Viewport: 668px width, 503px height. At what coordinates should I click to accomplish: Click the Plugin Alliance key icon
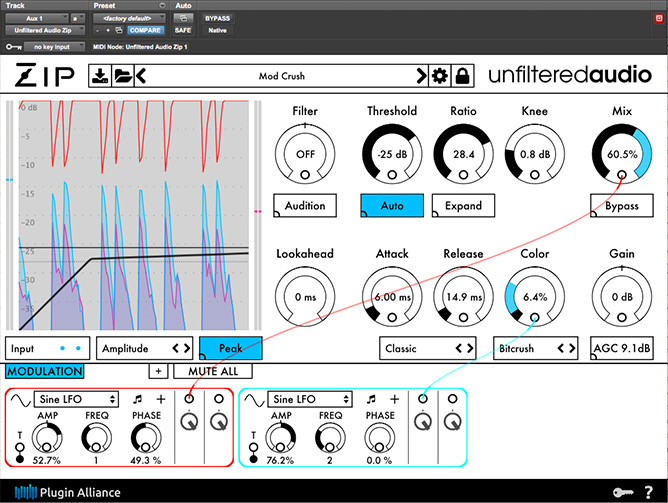tap(622, 490)
